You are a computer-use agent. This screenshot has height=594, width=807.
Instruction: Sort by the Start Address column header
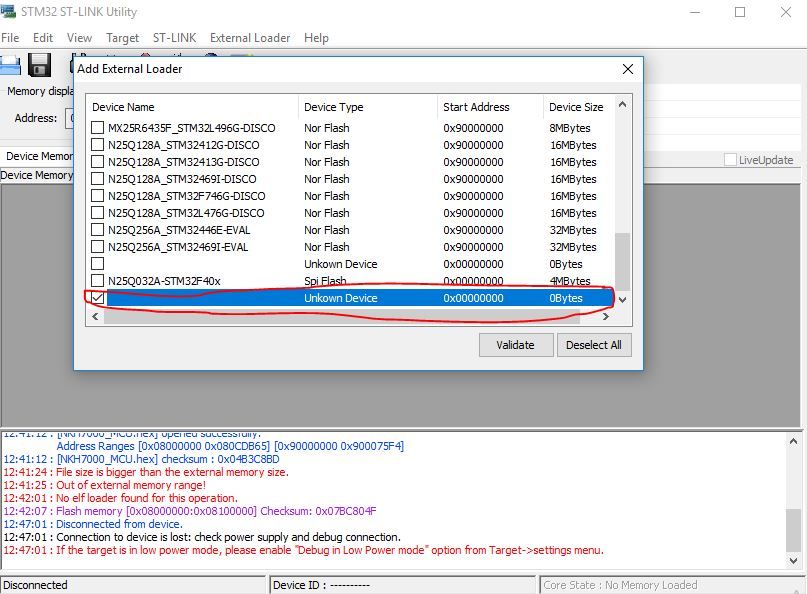click(490, 107)
